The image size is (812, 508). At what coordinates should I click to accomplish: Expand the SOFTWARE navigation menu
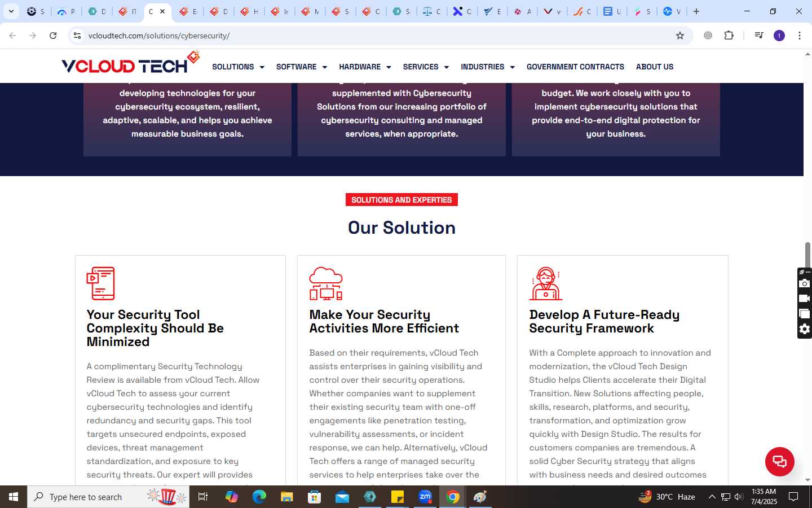coord(301,67)
